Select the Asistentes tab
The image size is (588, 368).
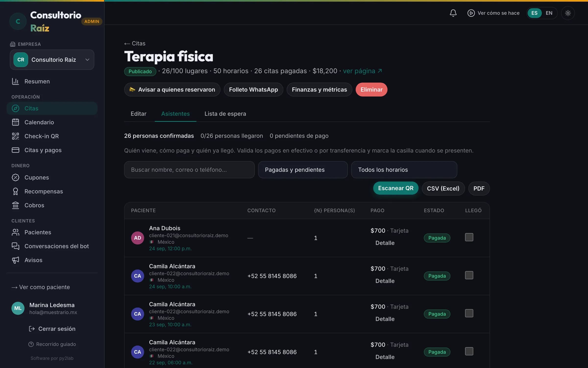[175, 114]
